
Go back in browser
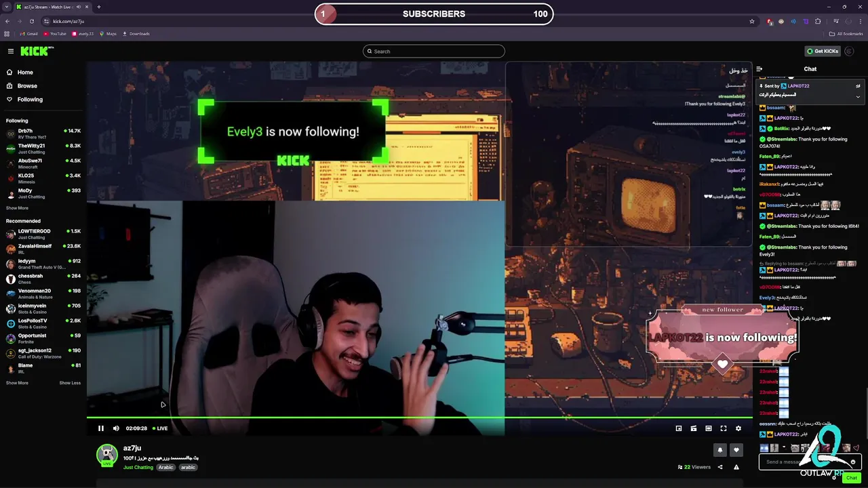(7, 21)
